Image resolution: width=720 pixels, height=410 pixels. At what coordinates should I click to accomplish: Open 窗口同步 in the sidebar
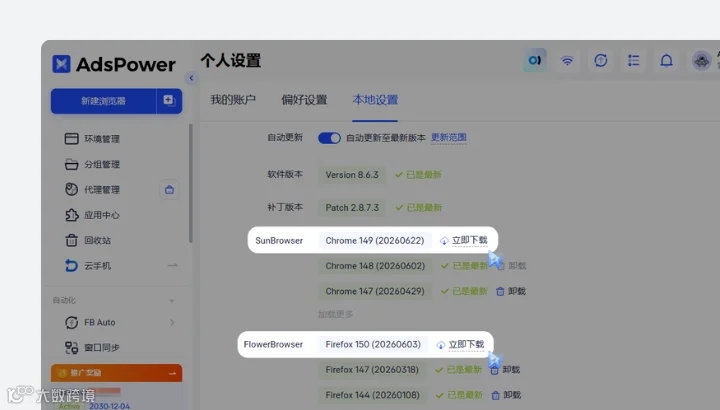pos(101,348)
